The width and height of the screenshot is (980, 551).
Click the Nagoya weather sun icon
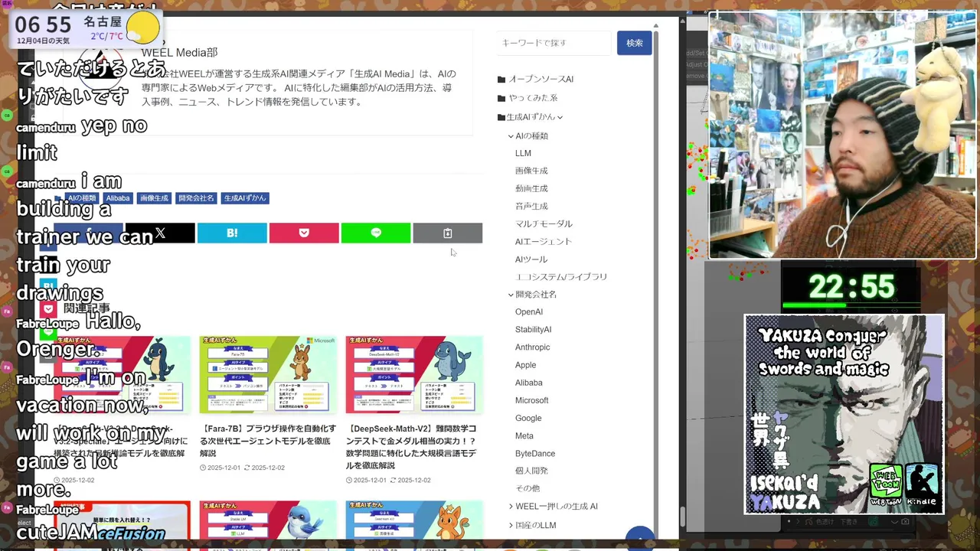click(x=143, y=28)
